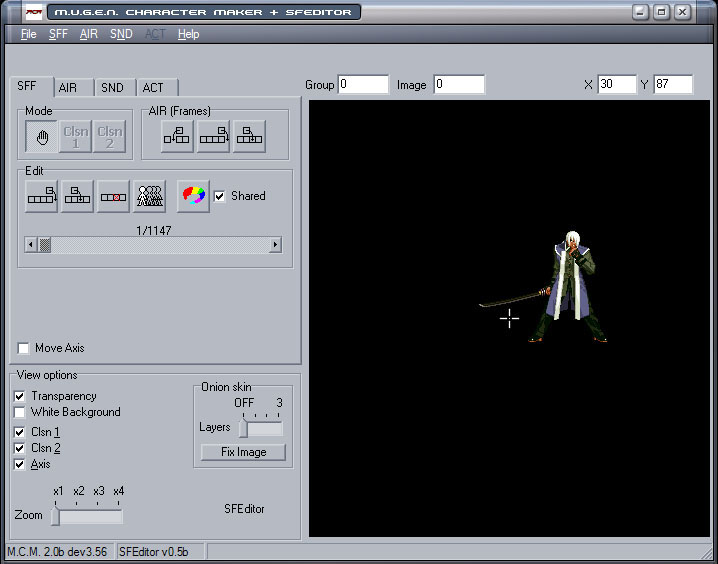
Task: Click the first sprite icon in Edit
Action: click(x=42, y=196)
